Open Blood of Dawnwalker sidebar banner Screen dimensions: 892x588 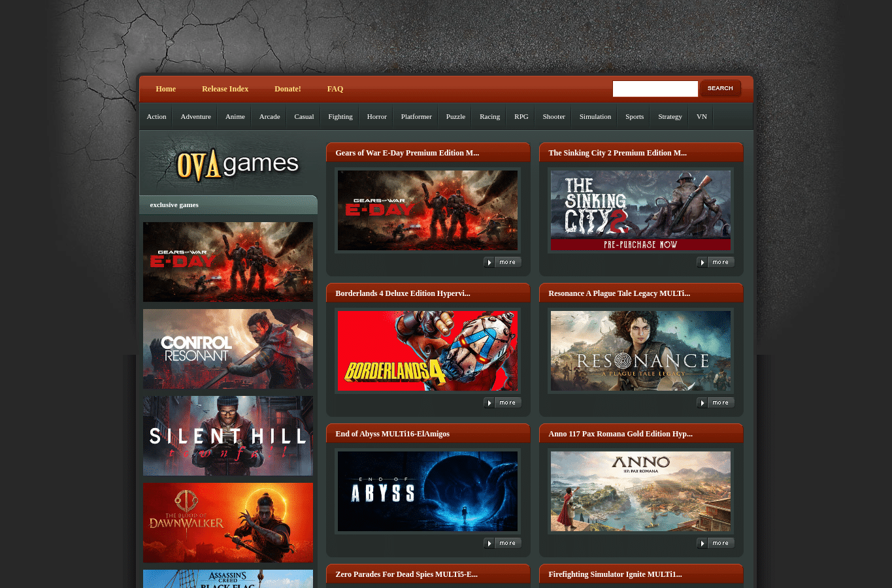coord(228,523)
